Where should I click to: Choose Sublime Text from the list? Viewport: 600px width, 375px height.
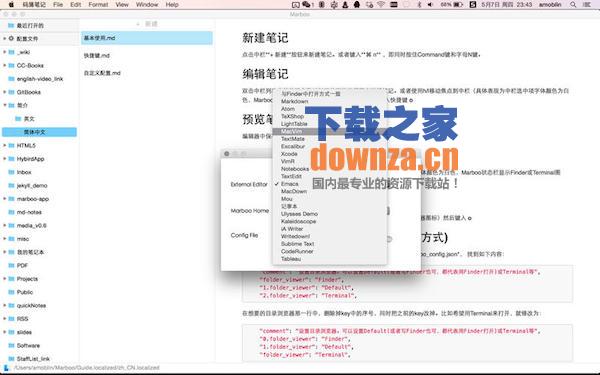(297, 244)
